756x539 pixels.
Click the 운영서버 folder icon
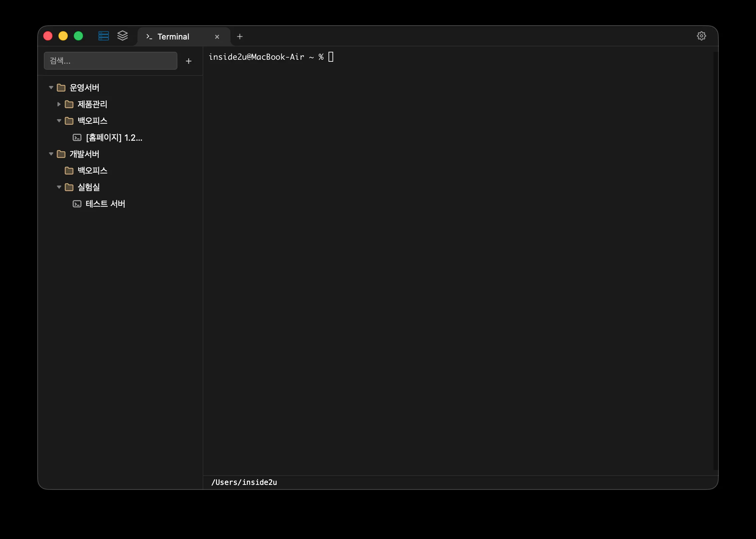click(61, 88)
